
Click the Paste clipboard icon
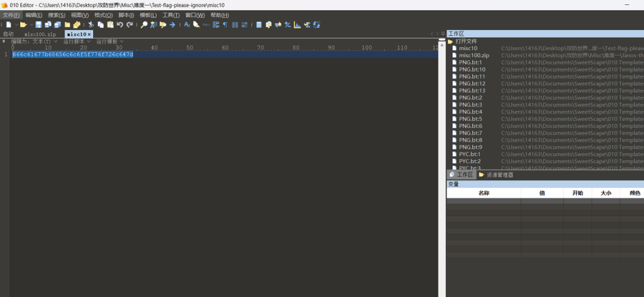point(110,24)
